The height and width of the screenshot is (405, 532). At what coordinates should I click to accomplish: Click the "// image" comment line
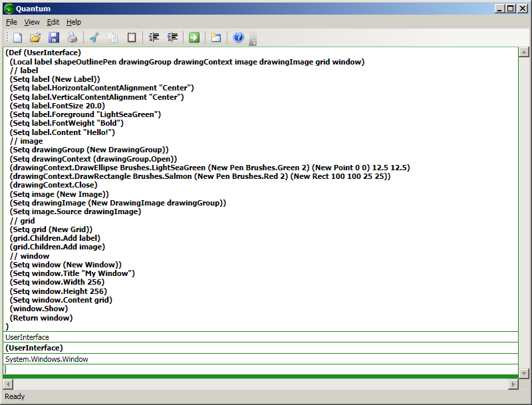click(x=26, y=141)
